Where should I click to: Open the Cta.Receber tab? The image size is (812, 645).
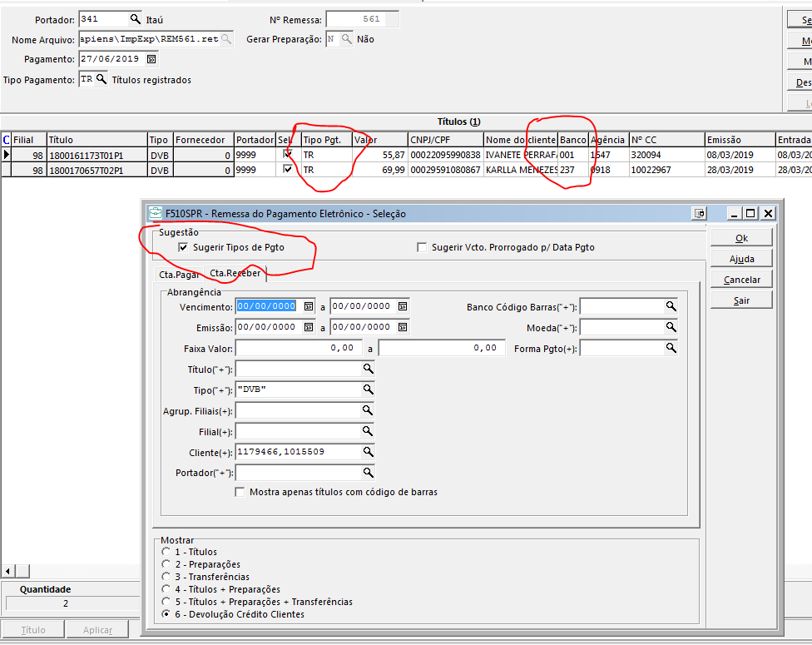tap(235, 273)
